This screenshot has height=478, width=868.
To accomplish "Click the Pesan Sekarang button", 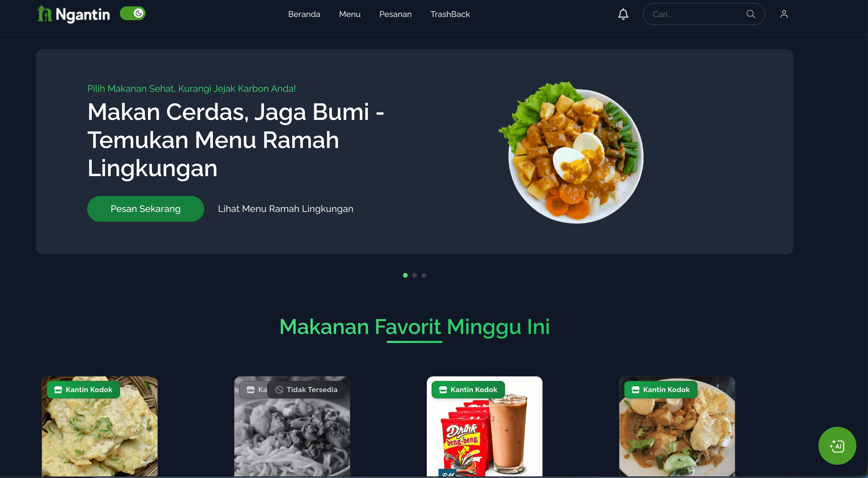I will [146, 209].
